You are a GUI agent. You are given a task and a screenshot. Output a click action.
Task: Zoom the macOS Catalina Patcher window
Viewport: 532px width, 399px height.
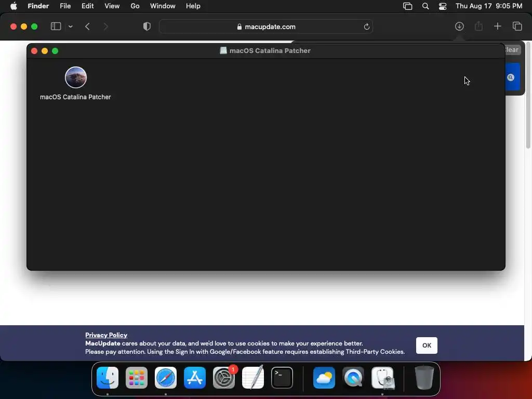pos(55,51)
